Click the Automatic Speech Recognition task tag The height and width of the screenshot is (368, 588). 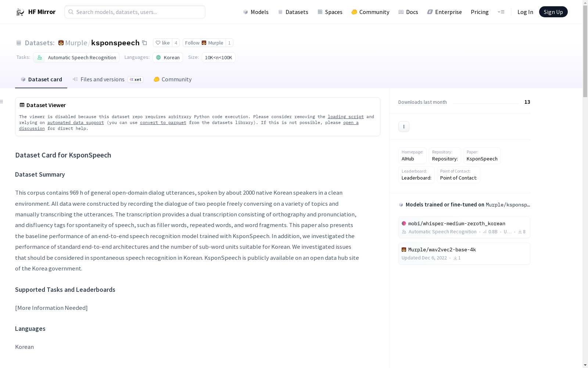pos(76,57)
